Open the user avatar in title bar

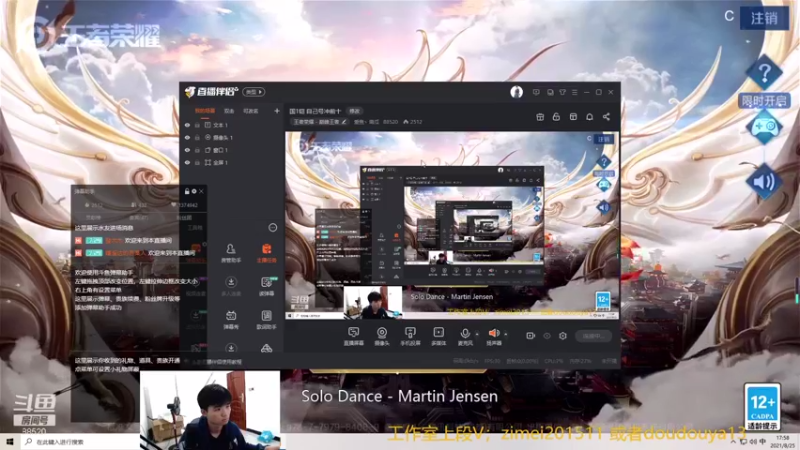pos(516,92)
